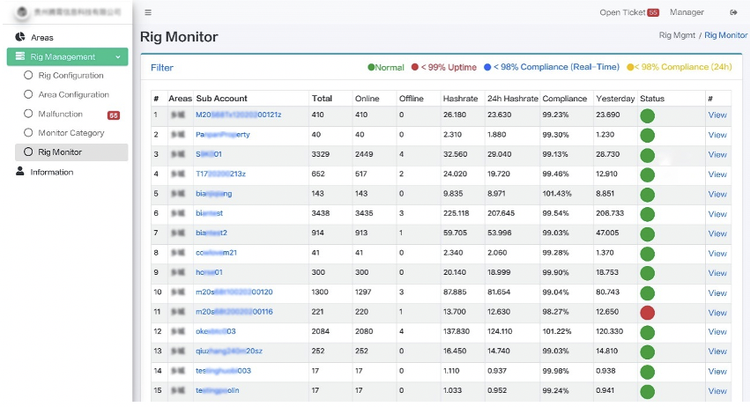
Task: Open the biaxxest2 sub account link
Action: [211, 233]
